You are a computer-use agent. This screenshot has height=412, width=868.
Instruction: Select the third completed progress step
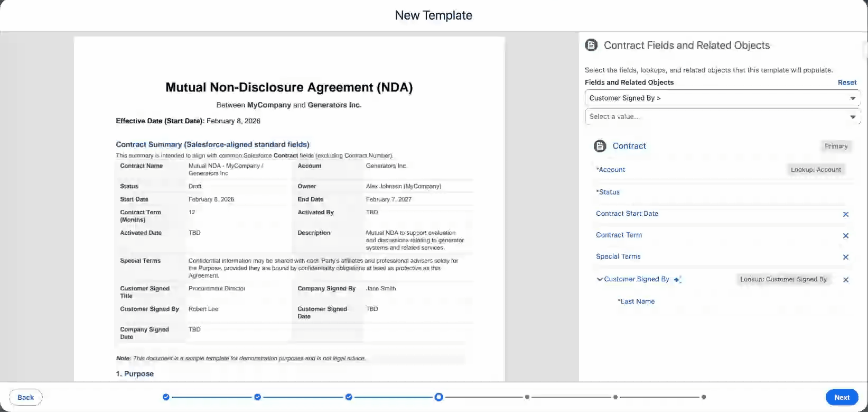point(349,397)
